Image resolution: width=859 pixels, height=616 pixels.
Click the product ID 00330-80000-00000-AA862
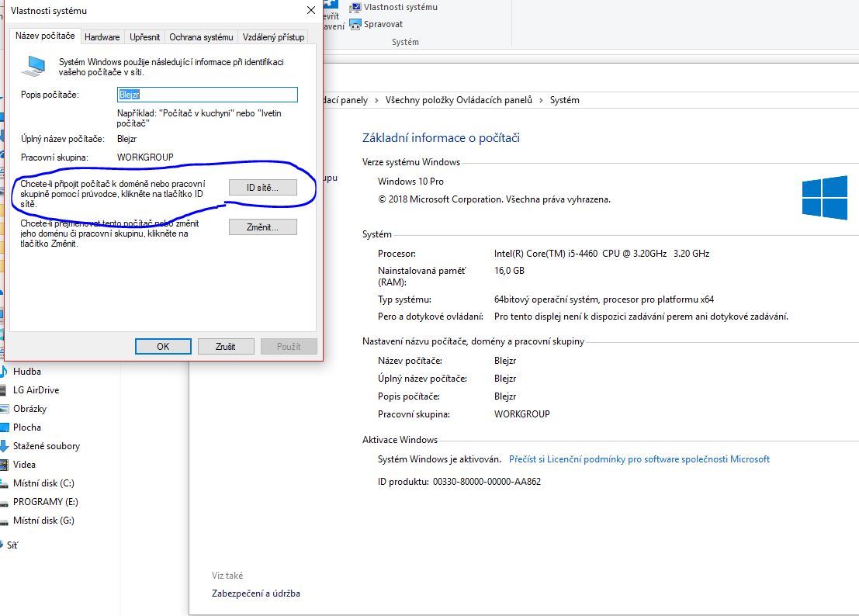pos(487,482)
